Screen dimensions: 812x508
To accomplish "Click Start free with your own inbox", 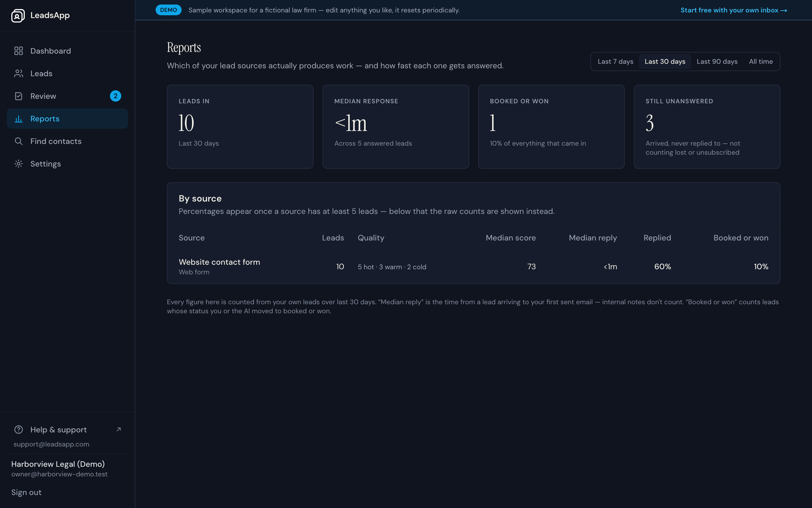I will [734, 10].
